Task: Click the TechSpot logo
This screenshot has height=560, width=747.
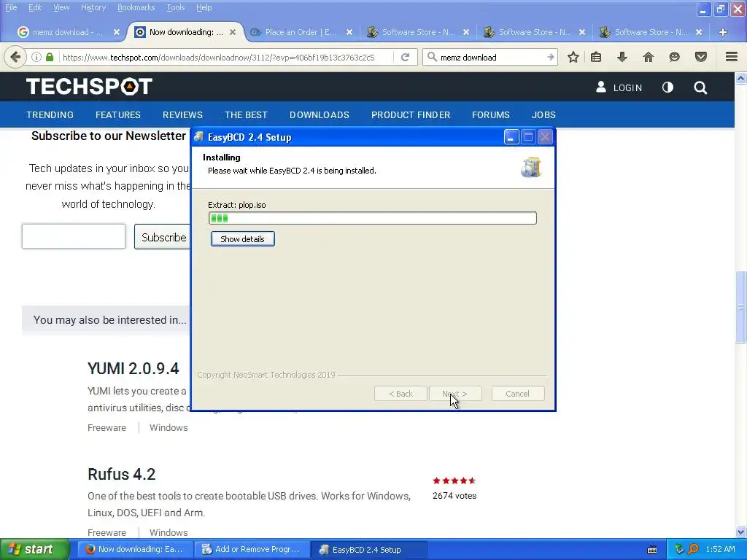Action: (89, 87)
